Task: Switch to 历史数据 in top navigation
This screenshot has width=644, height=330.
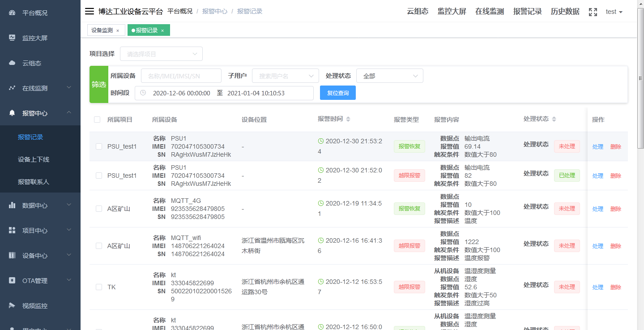Action: pyautogui.click(x=565, y=12)
